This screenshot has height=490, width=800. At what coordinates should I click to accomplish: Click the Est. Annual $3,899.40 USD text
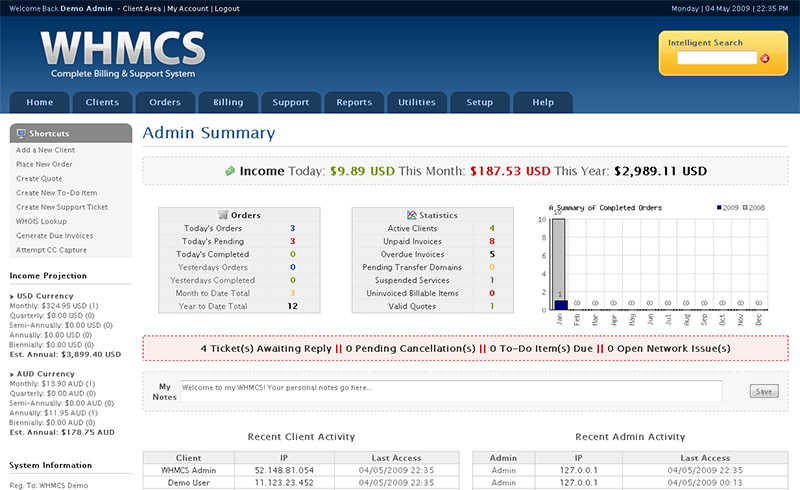(x=65, y=354)
